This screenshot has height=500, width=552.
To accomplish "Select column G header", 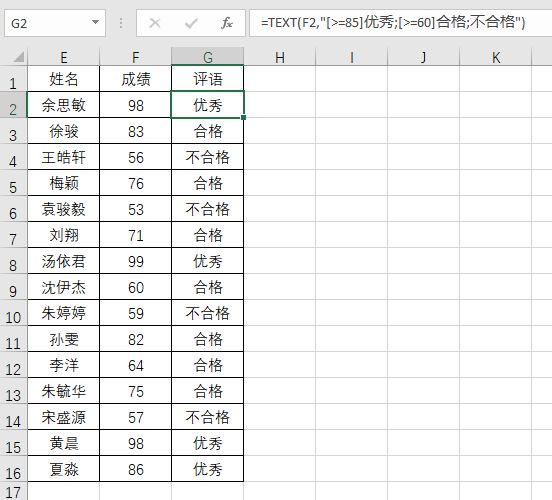I will (208, 57).
